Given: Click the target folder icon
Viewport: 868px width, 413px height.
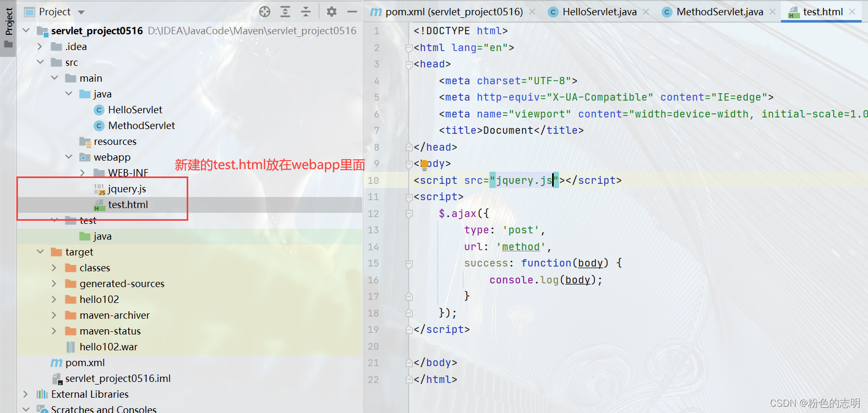Looking at the screenshot, I should click(x=56, y=252).
